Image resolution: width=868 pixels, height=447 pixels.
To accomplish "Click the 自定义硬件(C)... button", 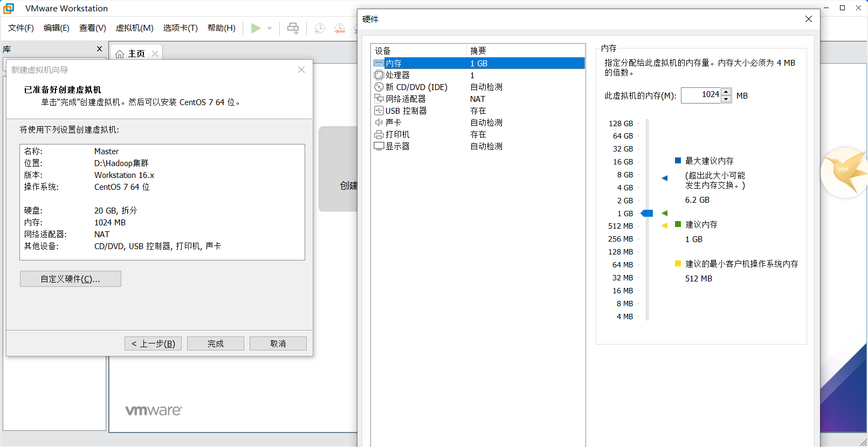I will pos(71,279).
